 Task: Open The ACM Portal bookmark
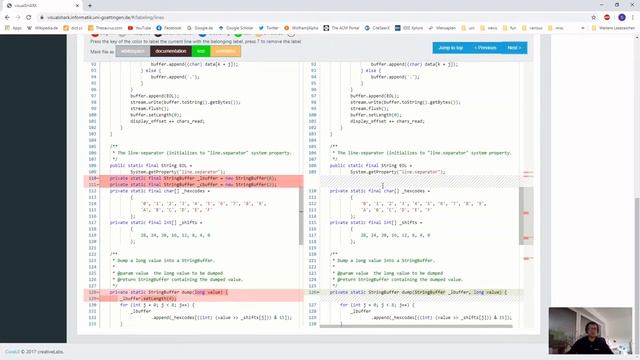pyautogui.click(x=342, y=28)
